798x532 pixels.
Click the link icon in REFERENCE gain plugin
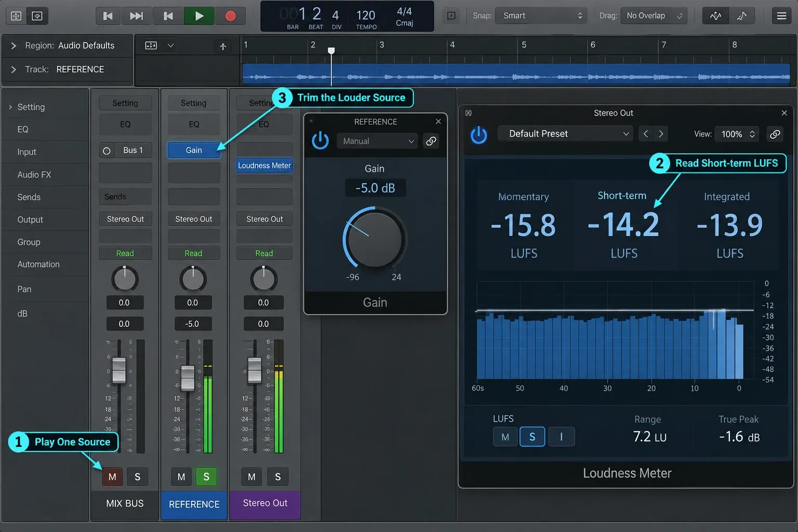(431, 141)
